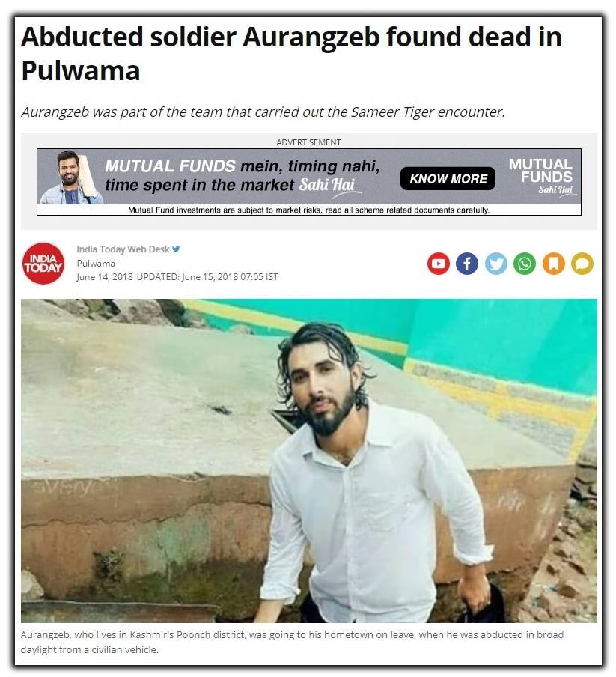Click the Pulwama location text
This screenshot has height=677, width=616.
(96, 264)
